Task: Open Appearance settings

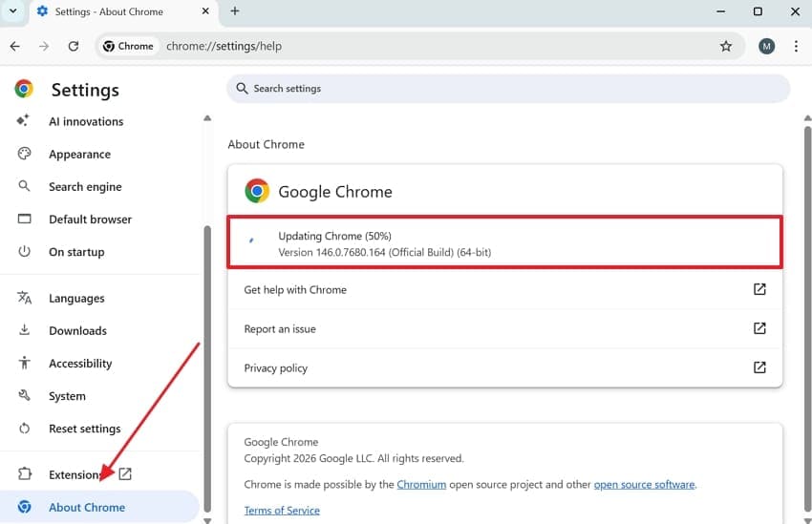Action: 79,155
